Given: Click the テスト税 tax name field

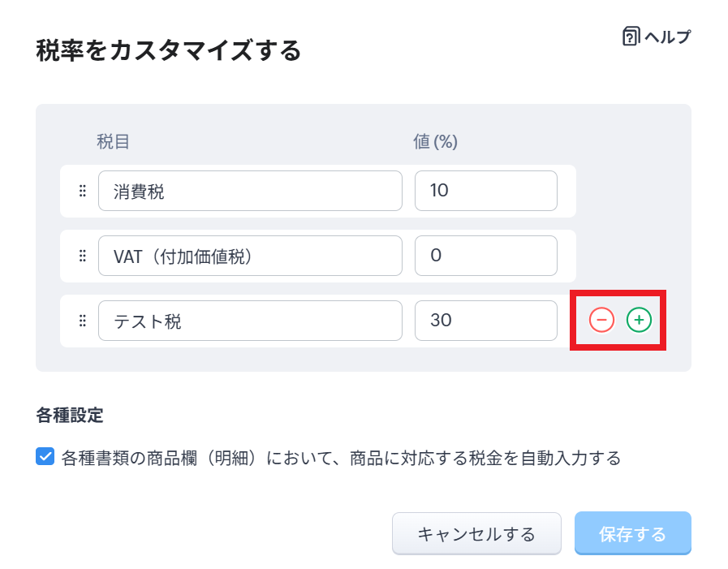Looking at the screenshot, I should (x=250, y=321).
